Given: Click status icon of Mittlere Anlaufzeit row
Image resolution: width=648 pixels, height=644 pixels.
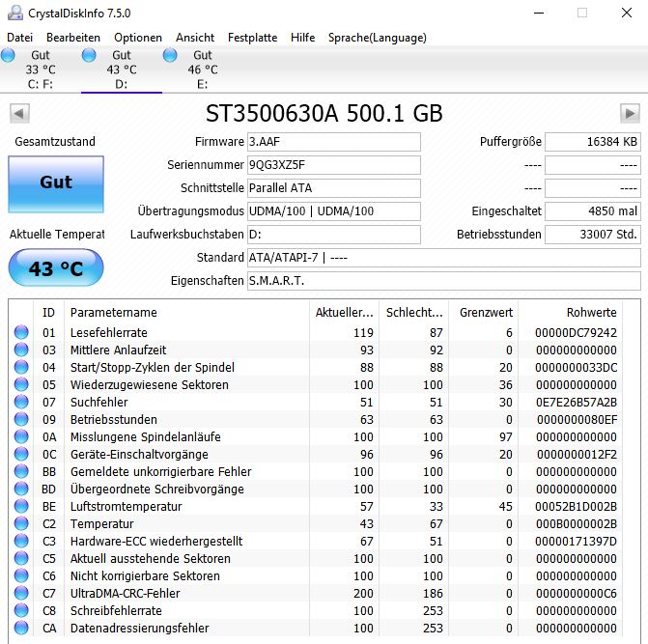Looking at the screenshot, I should (x=21, y=350).
